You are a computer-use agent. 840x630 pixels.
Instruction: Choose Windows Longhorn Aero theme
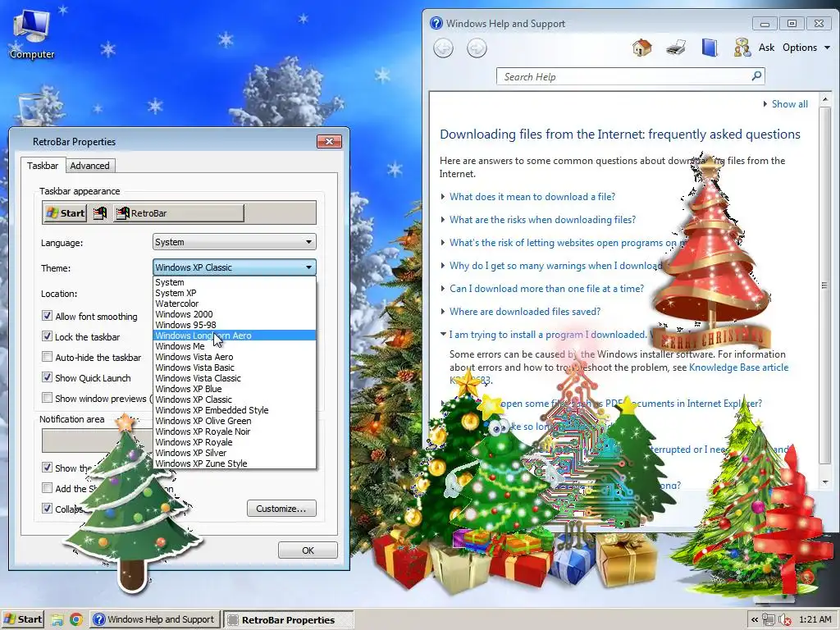coord(235,336)
